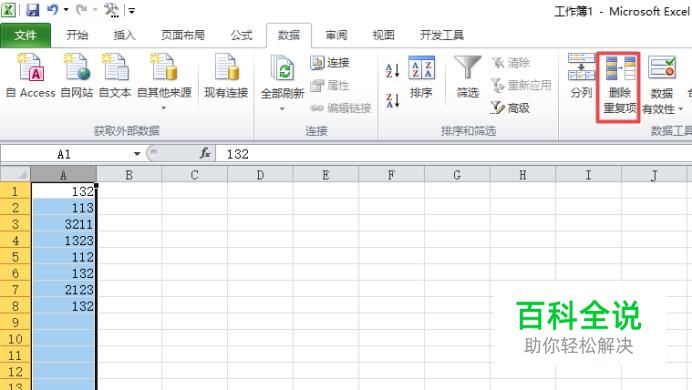The width and height of the screenshot is (692, 390).
Task: Click the Excel application icon in title bar
Action: [x=8, y=10]
